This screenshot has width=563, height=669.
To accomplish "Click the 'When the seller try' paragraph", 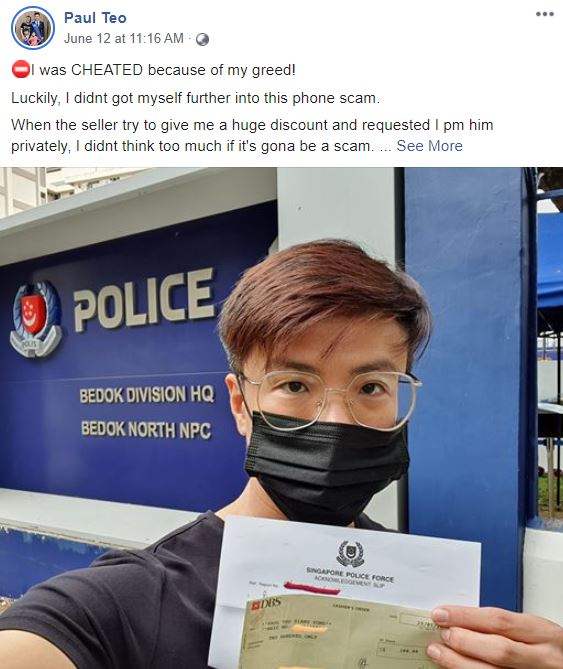I will click(x=252, y=135).
